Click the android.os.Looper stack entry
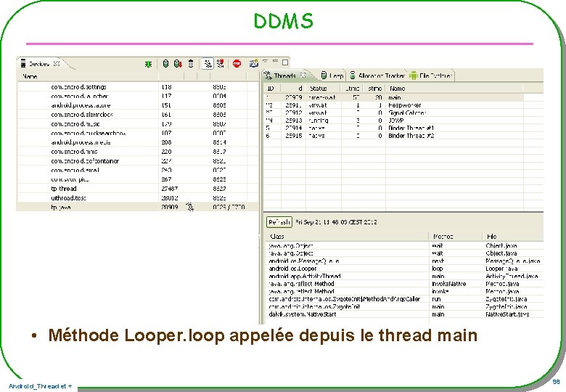Image resolution: width=566 pixels, height=392 pixels. coord(292,269)
